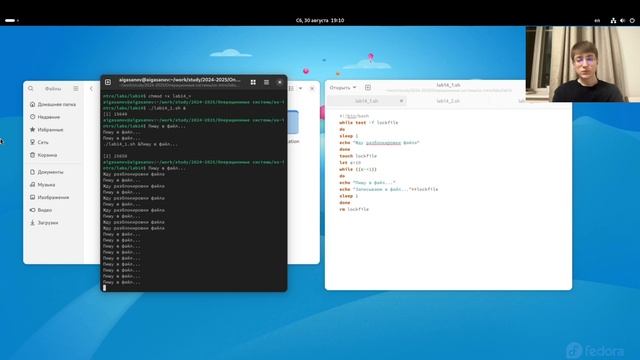Click the Избранные star icon
This screenshot has width=640, height=360.
point(32,130)
